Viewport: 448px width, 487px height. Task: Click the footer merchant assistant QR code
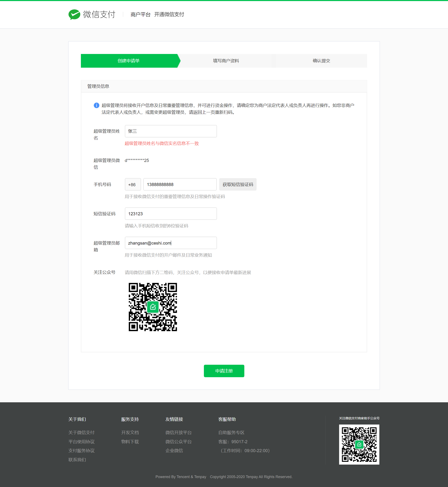[x=359, y=444]
